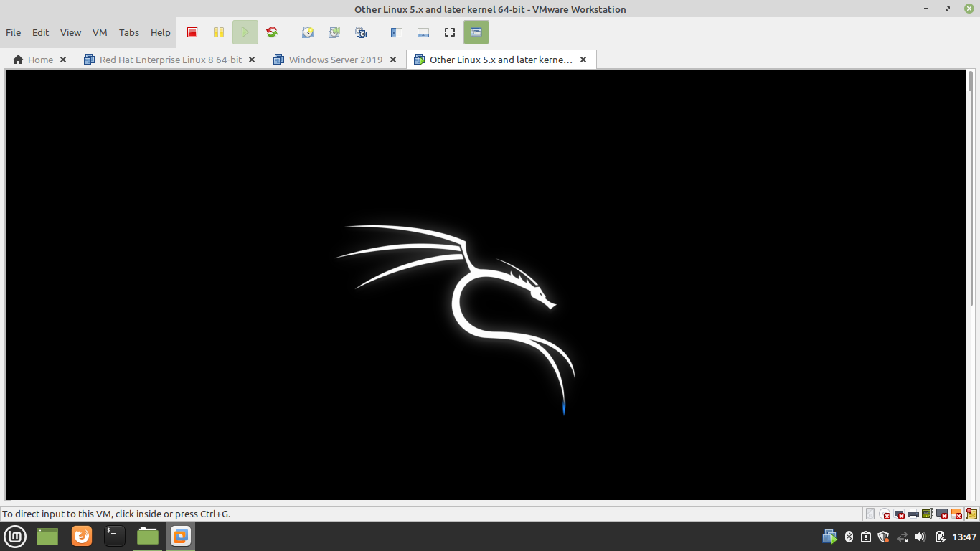The width and height of the screenshot is (980, 551).
Task: Toggle Unity mode highlighted toolbar button
Action: (476, 32)
